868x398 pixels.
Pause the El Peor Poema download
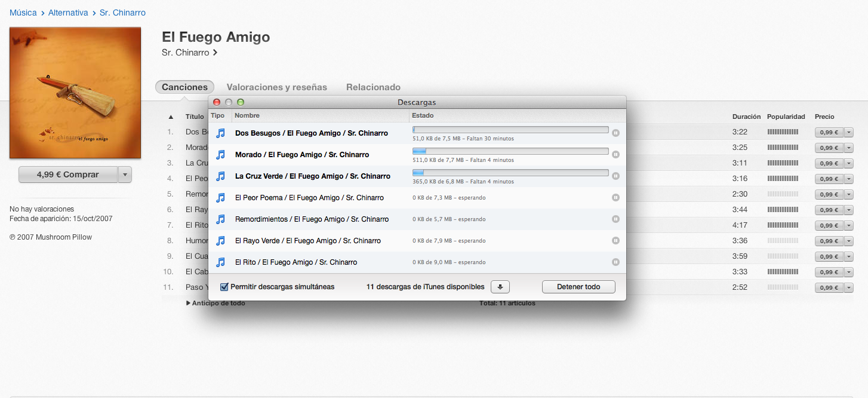click(615, 198)
